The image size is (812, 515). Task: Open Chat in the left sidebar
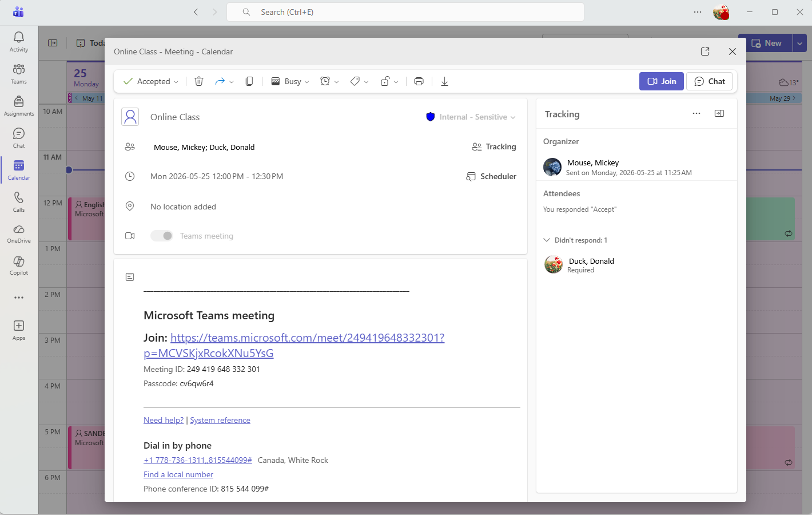19,138
